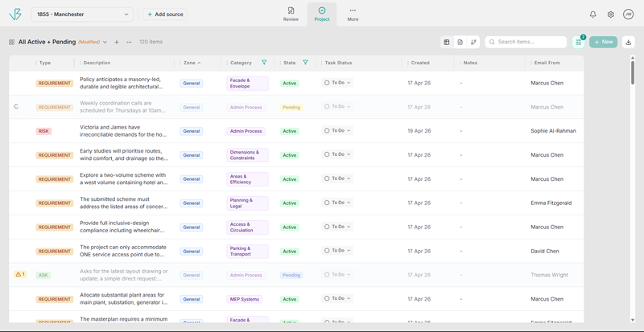This screenshot has height=332, width=644.
Task: Open description 'Allocate substantial plant areas'
Action: click(124, 299)
